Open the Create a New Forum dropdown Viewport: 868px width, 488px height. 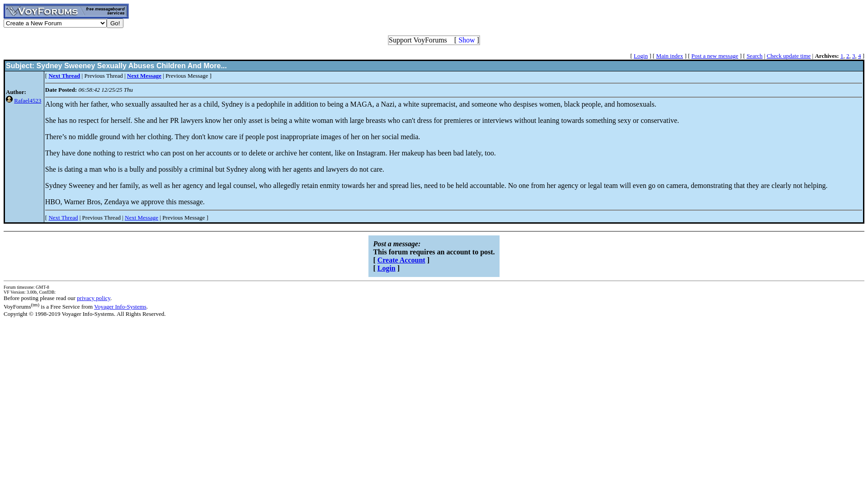55,23
